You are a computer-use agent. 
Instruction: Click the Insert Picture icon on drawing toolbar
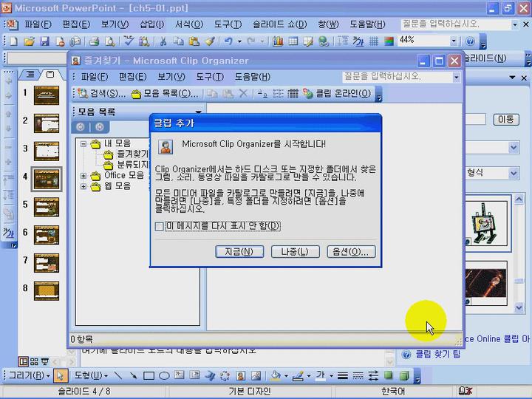pyautogui.click(x=256, y=375)
